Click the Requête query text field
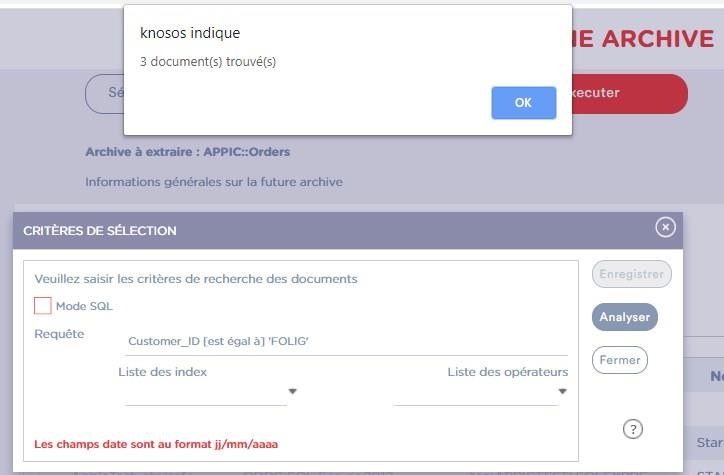The height and width of the screenshot is (475, 724). (x=346, y=342)
